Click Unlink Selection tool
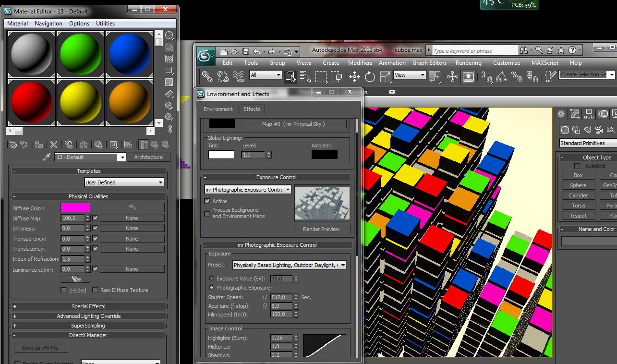Viewport: 617px width, 364px height. pyautogui.click(x=223, y=76)
